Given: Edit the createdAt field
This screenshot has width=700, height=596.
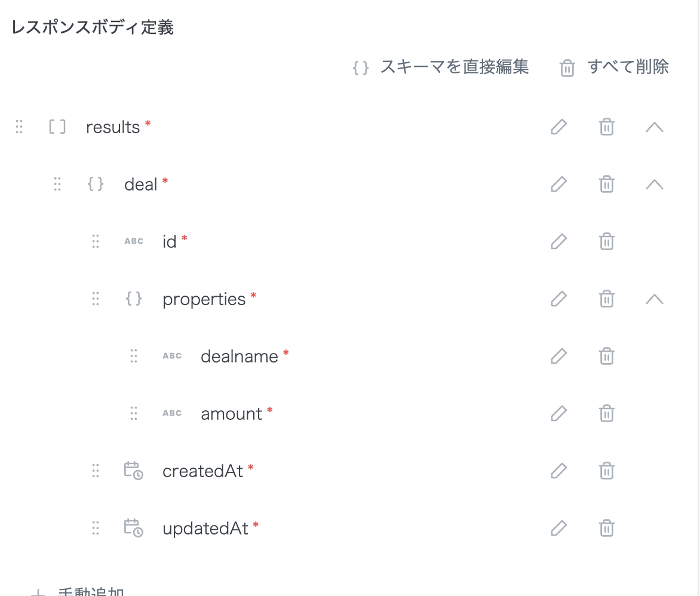Looking at the screenshot, I should (558, 471).
